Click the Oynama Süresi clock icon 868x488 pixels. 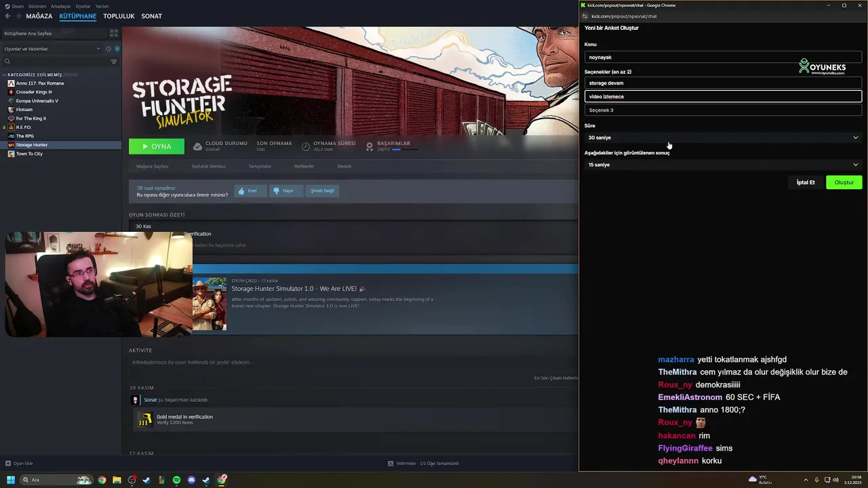coord(306,146)
